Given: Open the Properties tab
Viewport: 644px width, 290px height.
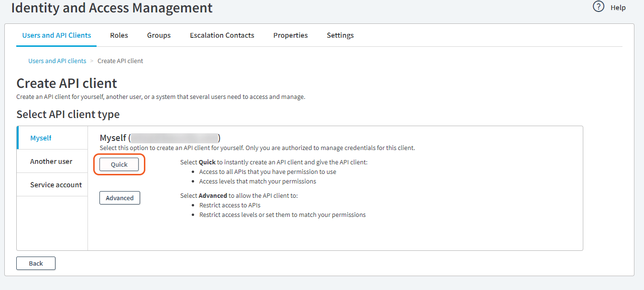Looking at the screenshot, I should pyautogui.click(x=290, y=35).
